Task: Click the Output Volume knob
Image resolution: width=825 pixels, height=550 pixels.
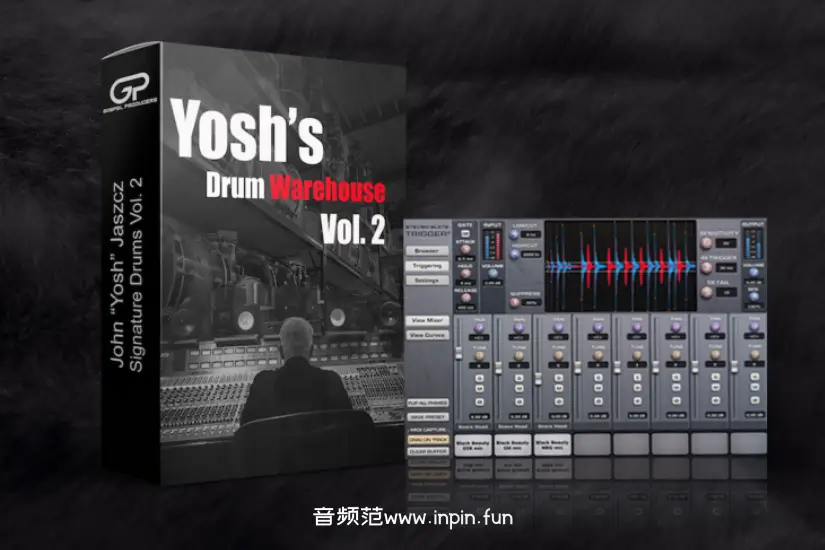Action: click(753, 272)
